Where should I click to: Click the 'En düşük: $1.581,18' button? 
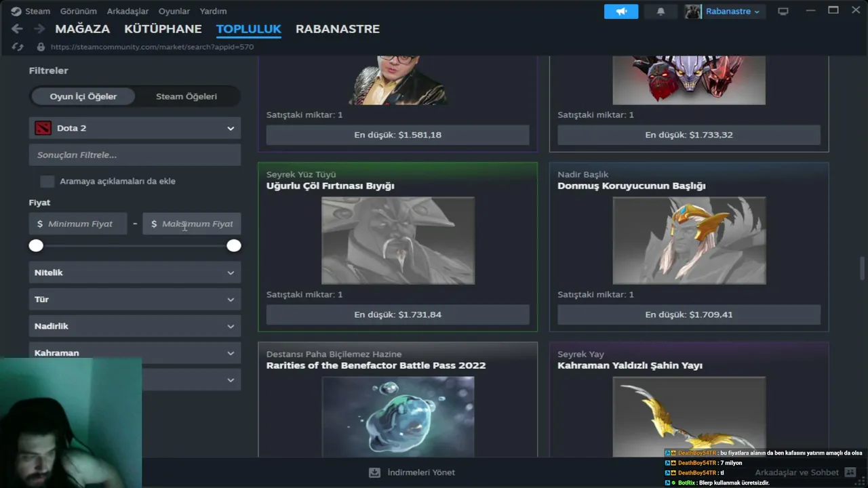[x=397, y=135]
